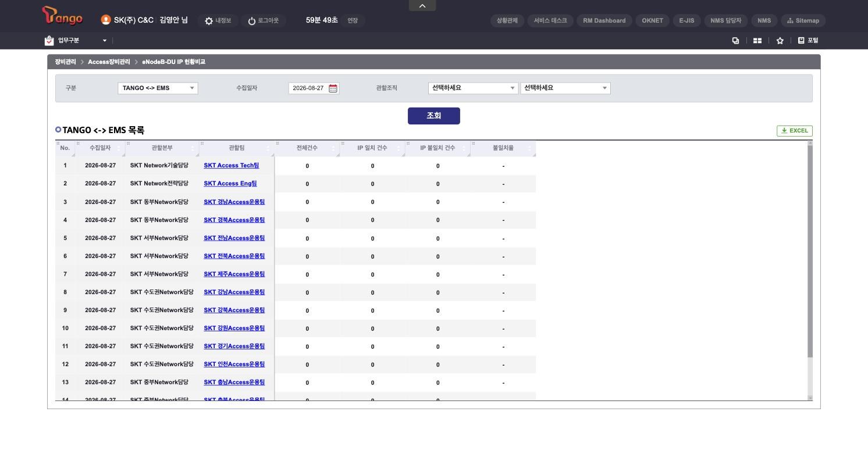This screenshot has height=472, width=868.
Task: Open the 상황관제 menu
Action: pyautogui.click(x=507, y=20)
